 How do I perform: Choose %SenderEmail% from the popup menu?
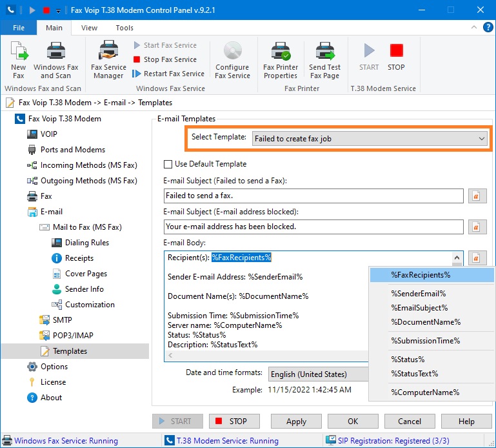click(432, 294)
